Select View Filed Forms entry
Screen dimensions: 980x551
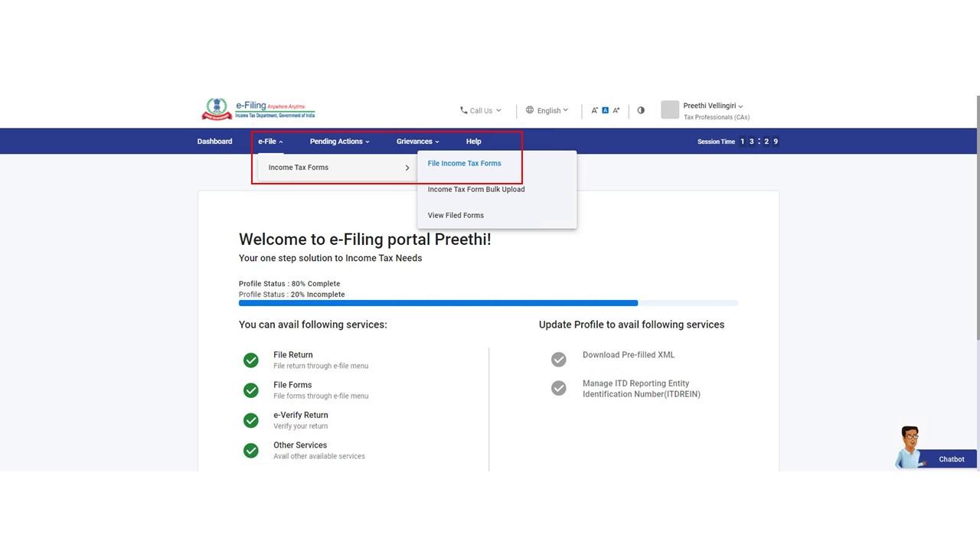(456, 216)
